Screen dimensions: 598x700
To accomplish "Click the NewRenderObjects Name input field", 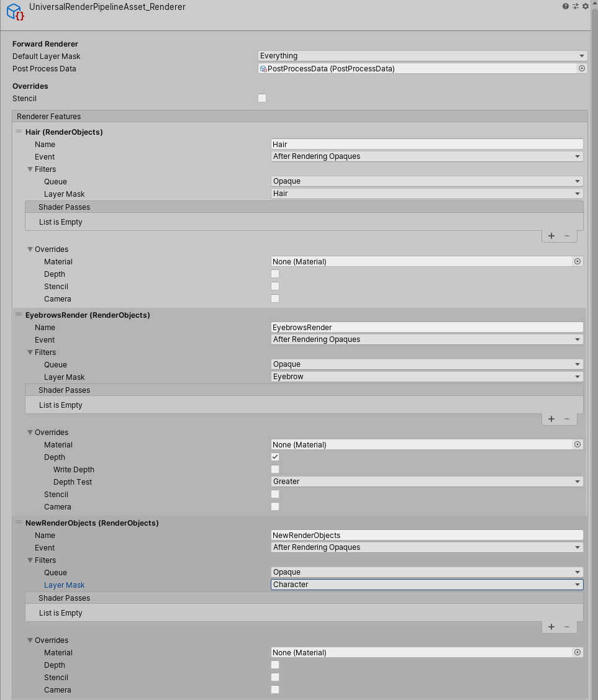I will 427,536.
